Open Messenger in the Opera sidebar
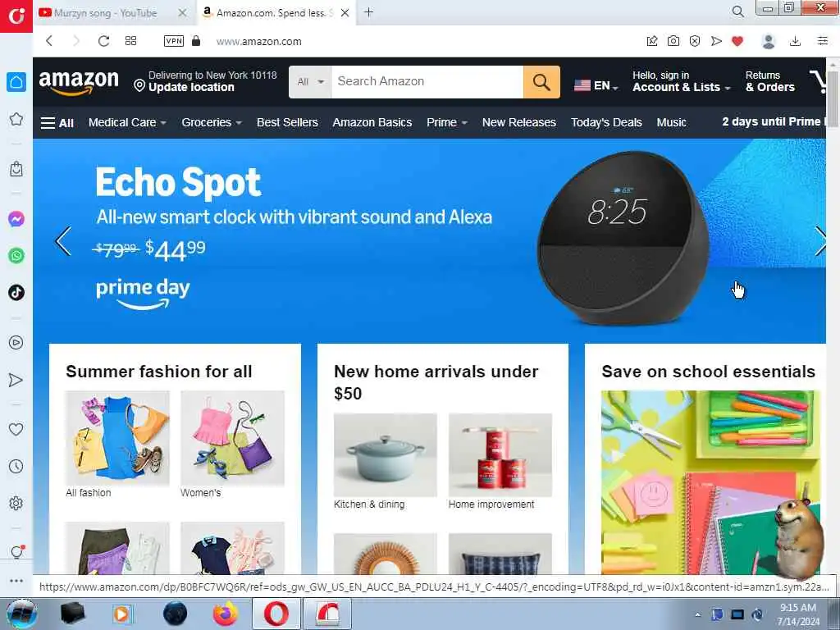 pyautogui.click(x=16, y=219)
